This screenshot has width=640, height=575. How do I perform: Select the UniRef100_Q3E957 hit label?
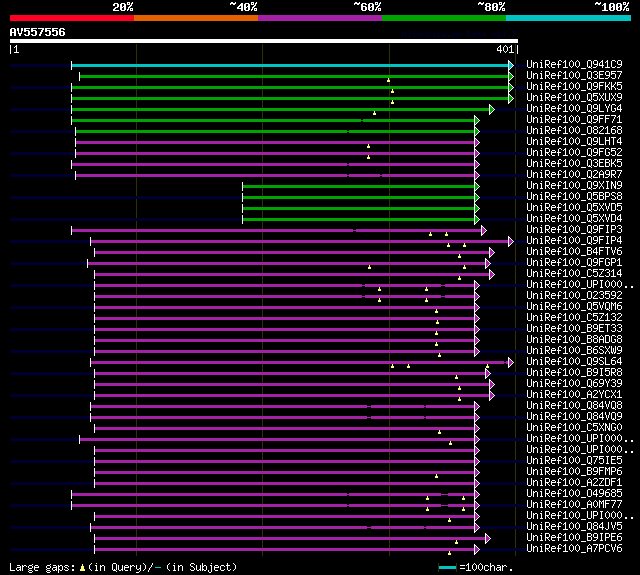tap(574, 75)
